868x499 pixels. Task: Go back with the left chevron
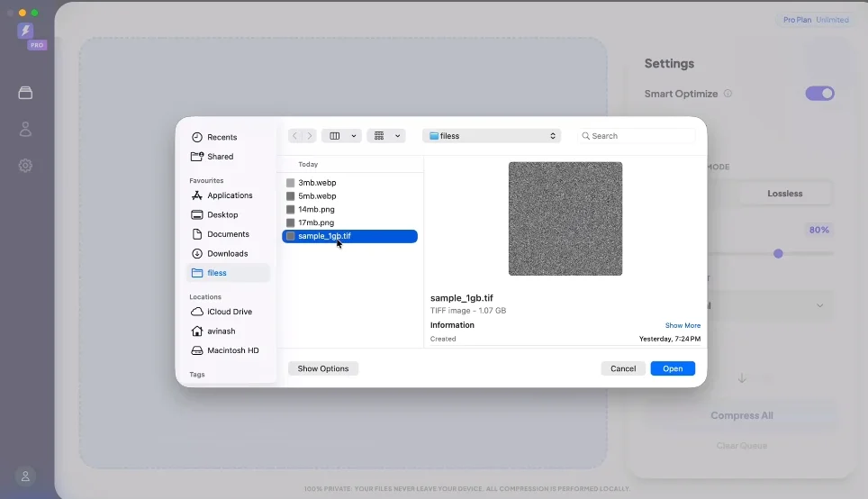pos(295,136)
